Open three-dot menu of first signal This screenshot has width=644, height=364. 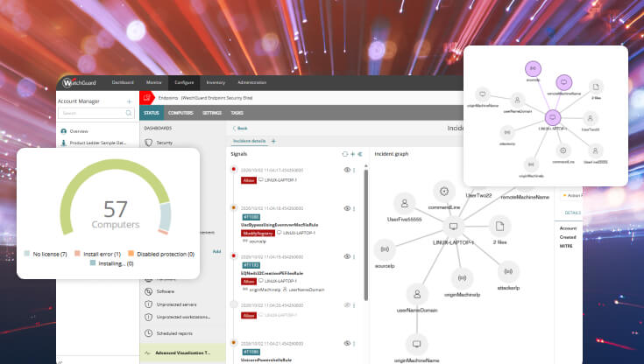(354, 171)
